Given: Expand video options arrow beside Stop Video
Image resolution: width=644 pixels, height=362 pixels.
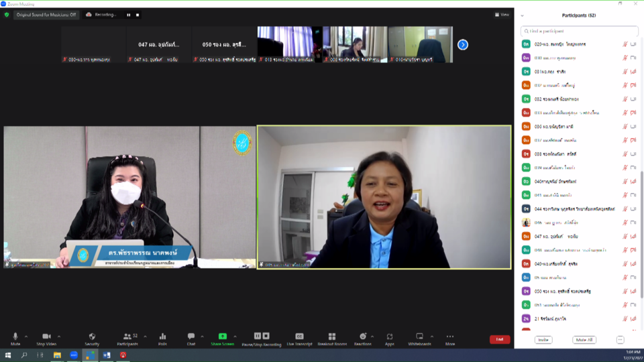Looking at the screenshot, I should (x=59, y=337).
